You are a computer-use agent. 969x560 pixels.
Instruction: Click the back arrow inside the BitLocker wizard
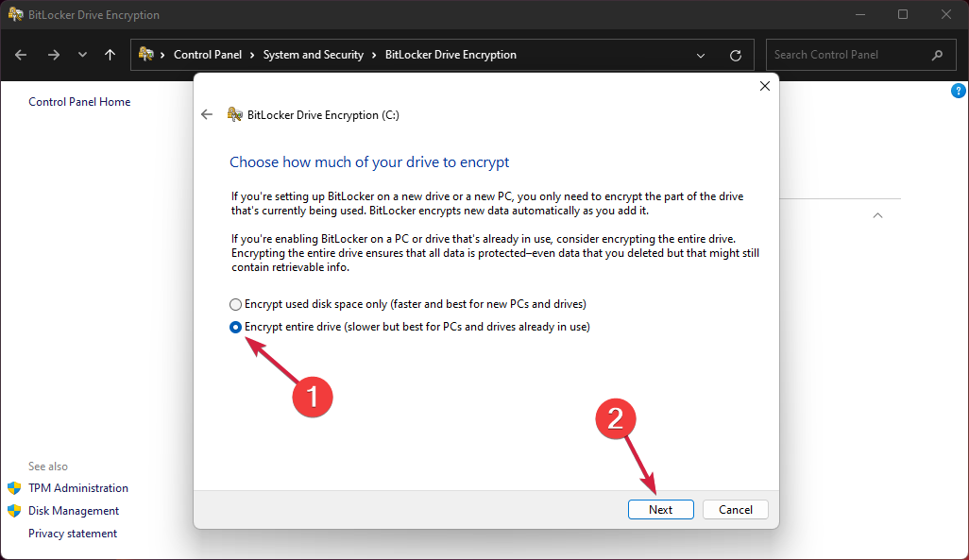(207, 114)
